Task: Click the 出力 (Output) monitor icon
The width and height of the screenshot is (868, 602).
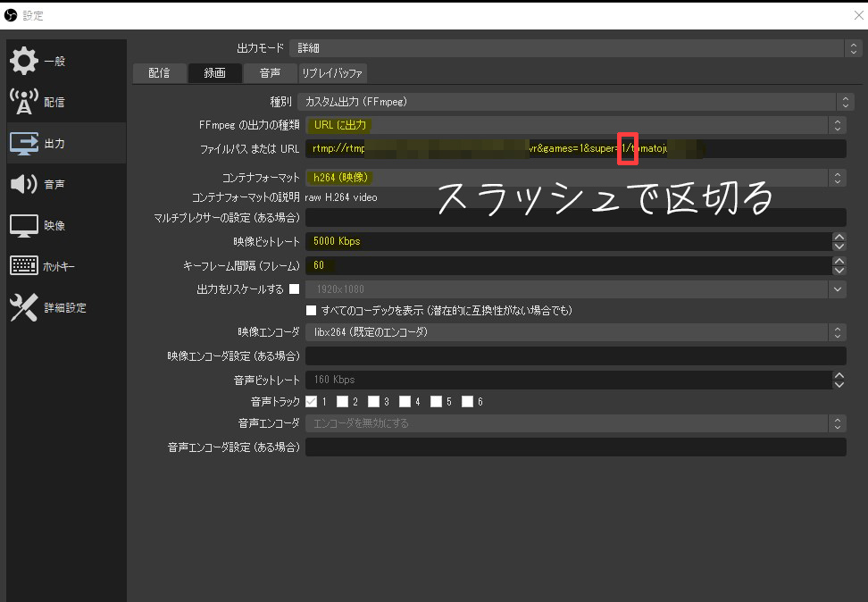Action: click(24, 143)
